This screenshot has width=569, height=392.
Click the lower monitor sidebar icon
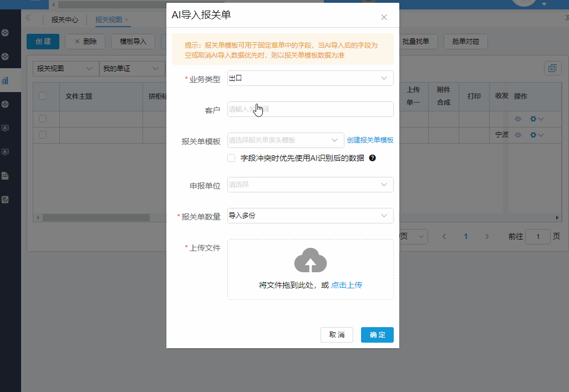click(5, 152)
